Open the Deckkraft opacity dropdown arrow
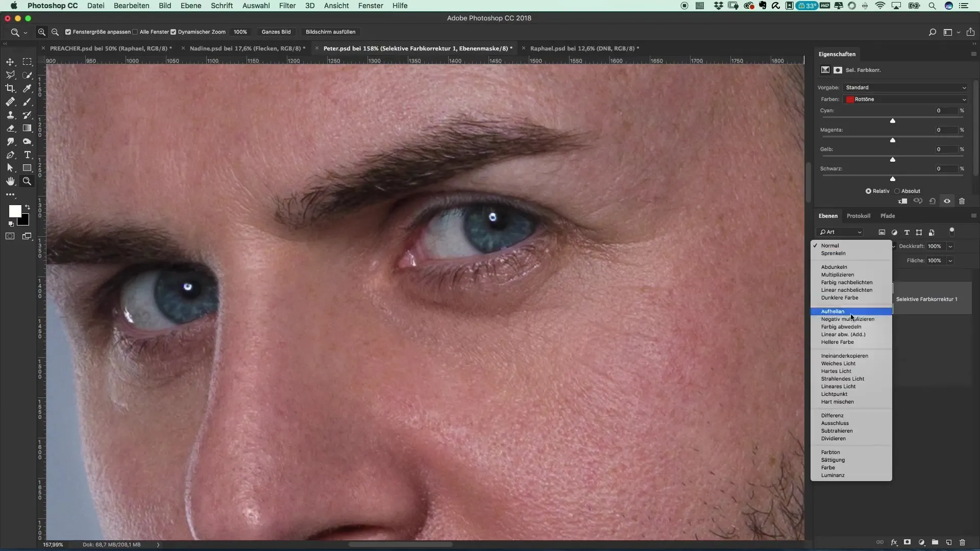Image resolution: width=980 pixels, height=551 pixels. coord(950,246)
